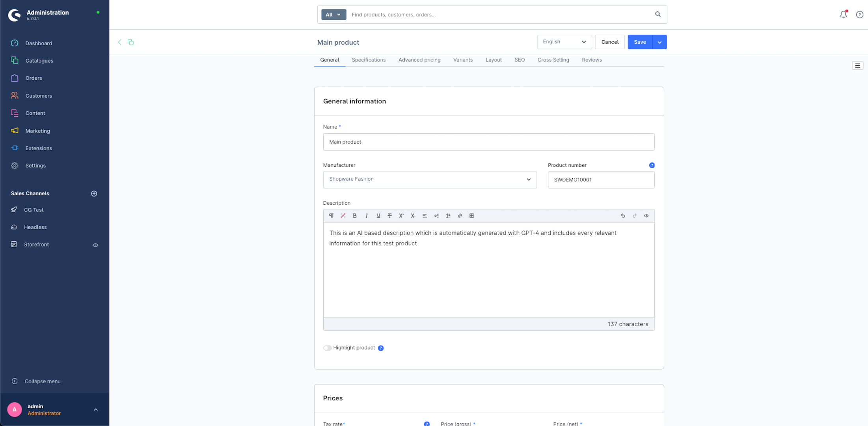This screenshot has width=868, height=426.
Task: Click the paragraph format icon in description toolbar
Action: [x=331, y=216]
